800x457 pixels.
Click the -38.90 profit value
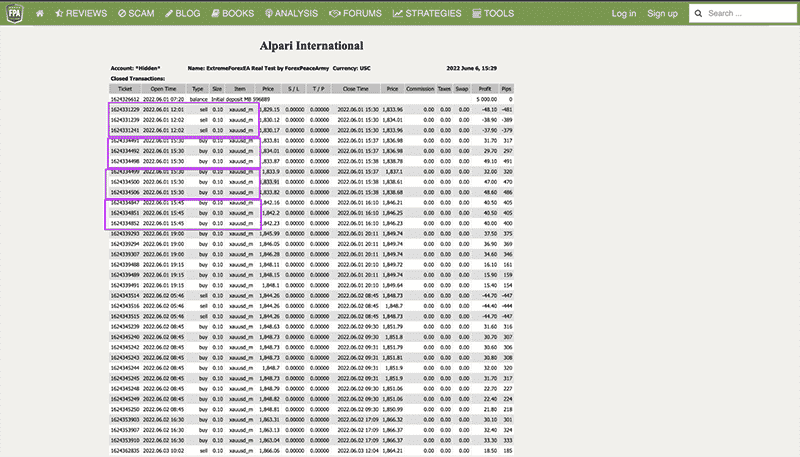(489, 120)
